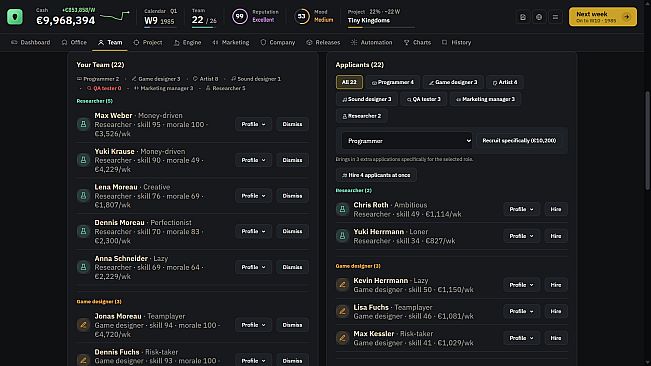
Task: Click the green shield company logo icon
Action: coord(15,17)
